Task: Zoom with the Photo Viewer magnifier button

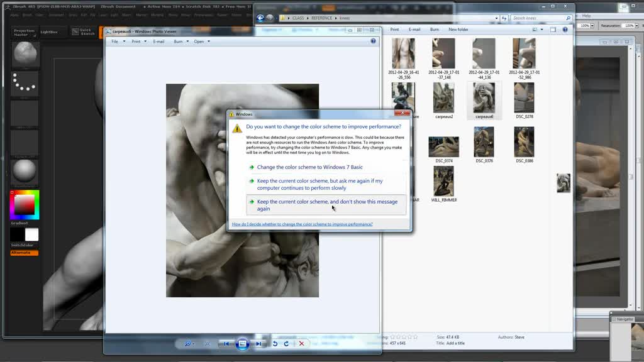Action: coord(187,344)
